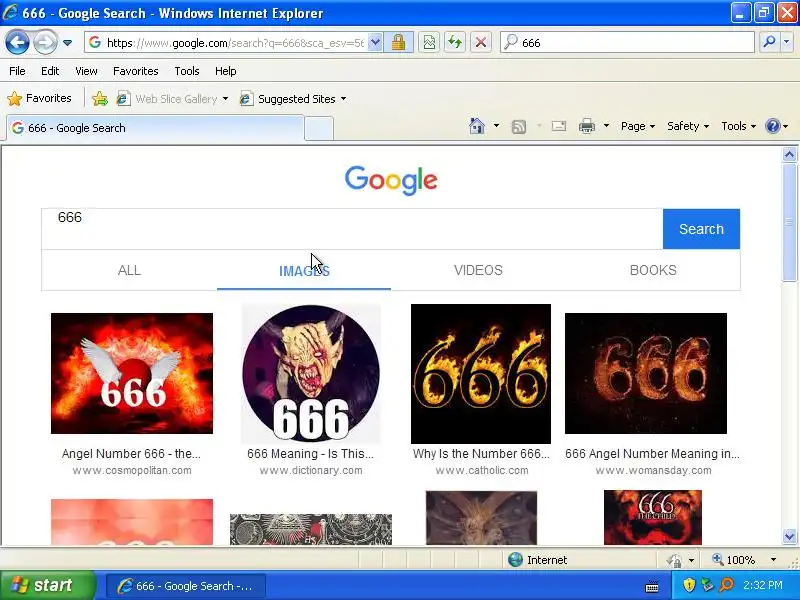Click the vertical scrollbar thumb
This screenshot has width=800, height=600.
pyautogui.click(x=789, y=222)
